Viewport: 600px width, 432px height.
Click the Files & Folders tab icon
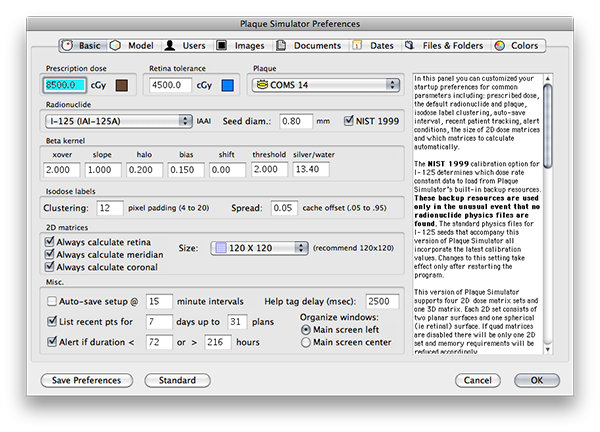(410, 46)
